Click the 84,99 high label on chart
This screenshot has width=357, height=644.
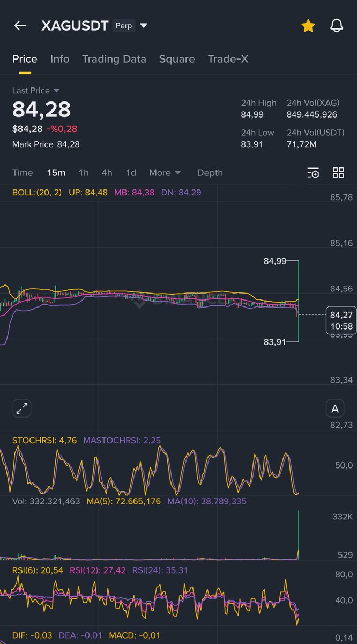point(274,261)
